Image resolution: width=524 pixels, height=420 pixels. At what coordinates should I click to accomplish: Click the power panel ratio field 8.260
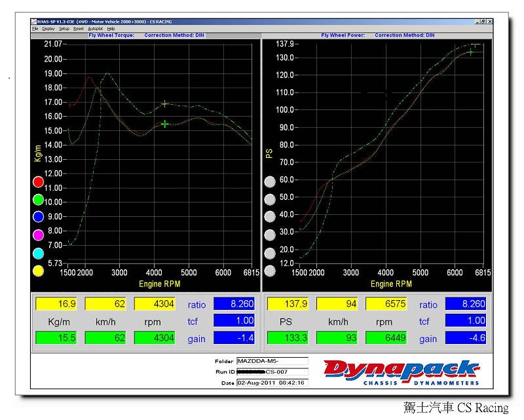pyautogui.click(x=466, y=303)
